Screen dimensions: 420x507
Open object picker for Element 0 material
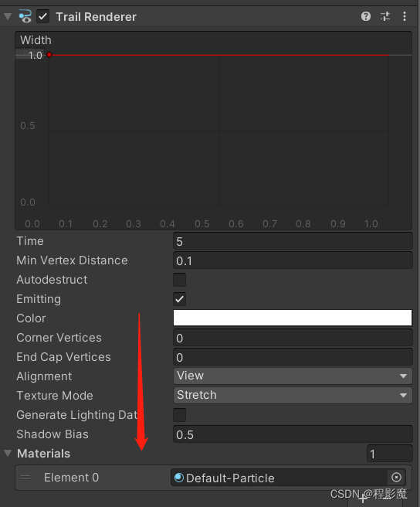click(x=396, y=478)
